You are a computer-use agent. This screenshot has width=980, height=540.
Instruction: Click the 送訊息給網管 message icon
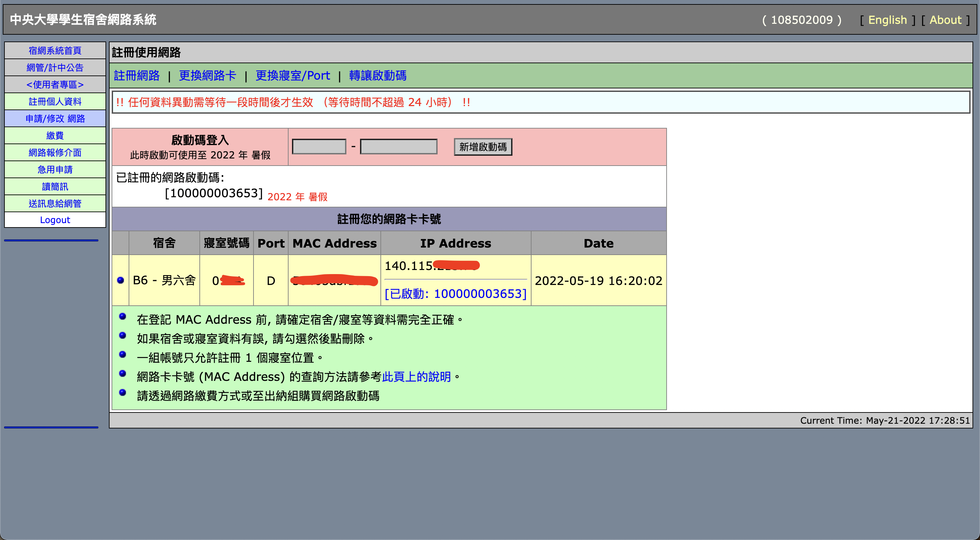click(54, 203)
